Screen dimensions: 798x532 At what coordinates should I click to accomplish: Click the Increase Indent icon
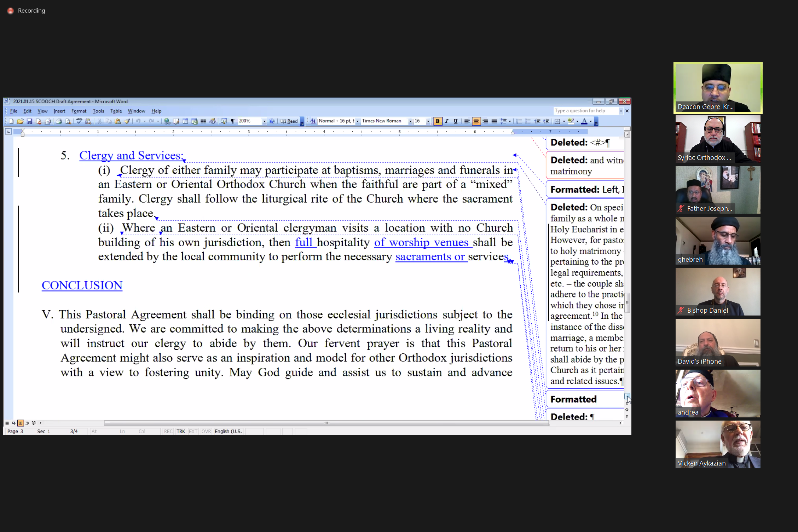pyautogui.click(x=547, y=121)
